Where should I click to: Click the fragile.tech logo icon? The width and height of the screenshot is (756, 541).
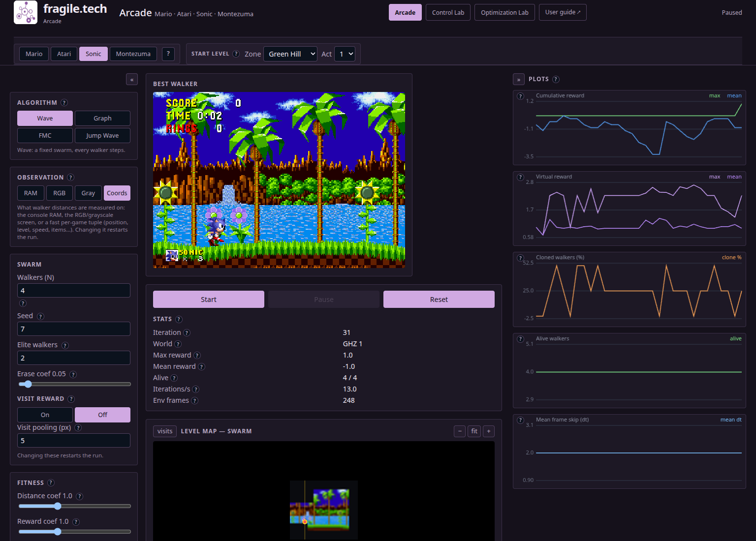[26, 12]
